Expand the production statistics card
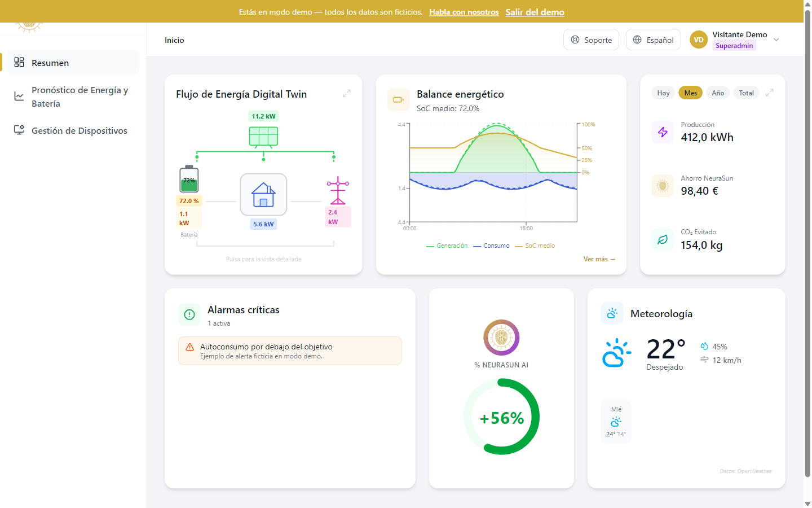This screenshot has width=812, height=508. tap(770, 93)
